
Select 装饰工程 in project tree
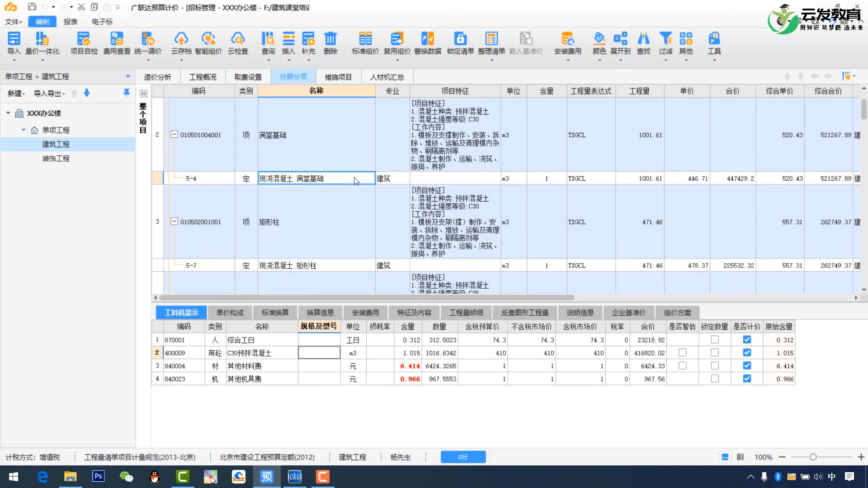(x=56, y=159)
